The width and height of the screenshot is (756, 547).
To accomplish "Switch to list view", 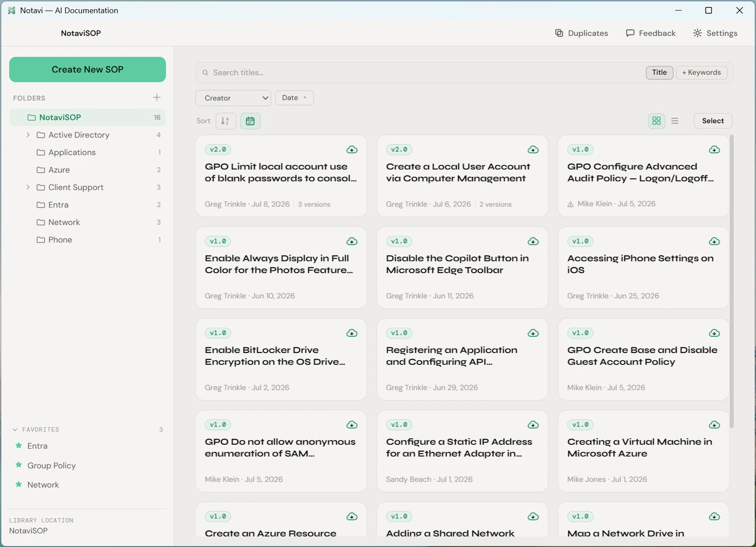I will point(675,121).
